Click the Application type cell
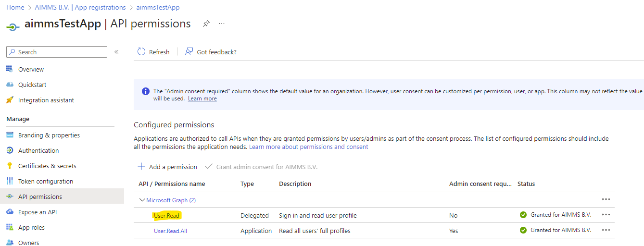The height and width of the screenshot is (246, 644). [256, 231]
